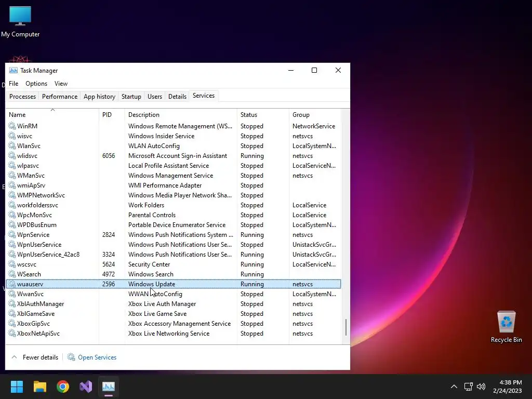Image resolution: width=532 pixels, height=399 pixels.
Task: Switch to the Details tab
Action: [178, 96]
